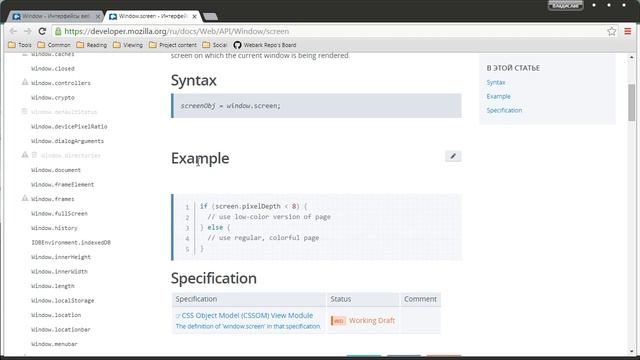The image size is (640, 360).
Task: Open Window.history in the sidebar
Action: [x=54, y=228]
